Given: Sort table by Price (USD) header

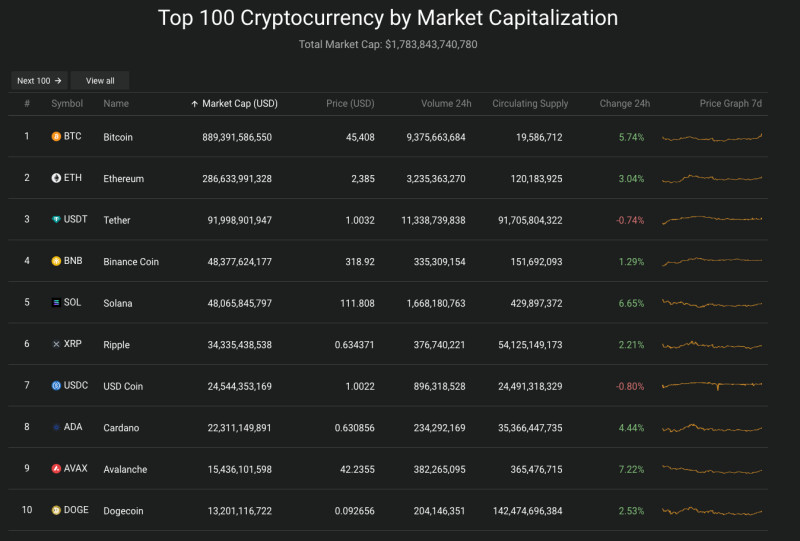Looking at the screenshot, I should [350, 104].
